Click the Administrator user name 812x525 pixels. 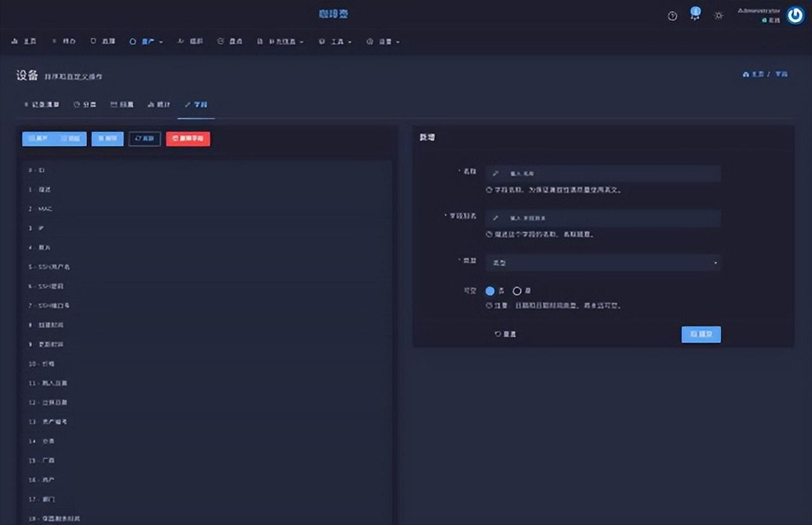759,11
